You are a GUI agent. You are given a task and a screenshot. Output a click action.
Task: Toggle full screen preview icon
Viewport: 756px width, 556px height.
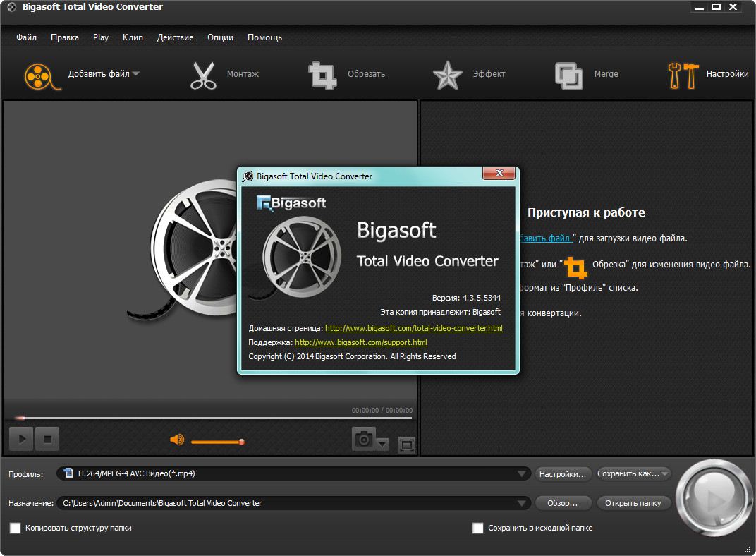(x=407, y=444)
